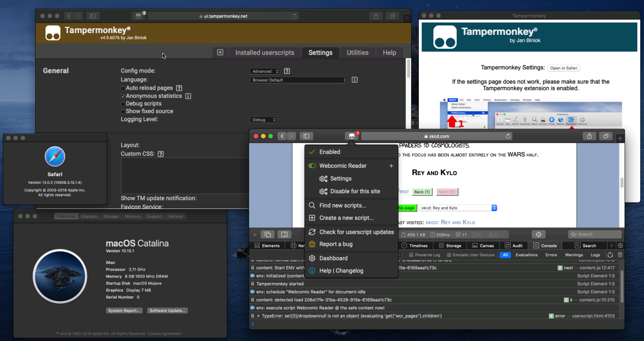Open the share sheet for xkcd.com

589,136
